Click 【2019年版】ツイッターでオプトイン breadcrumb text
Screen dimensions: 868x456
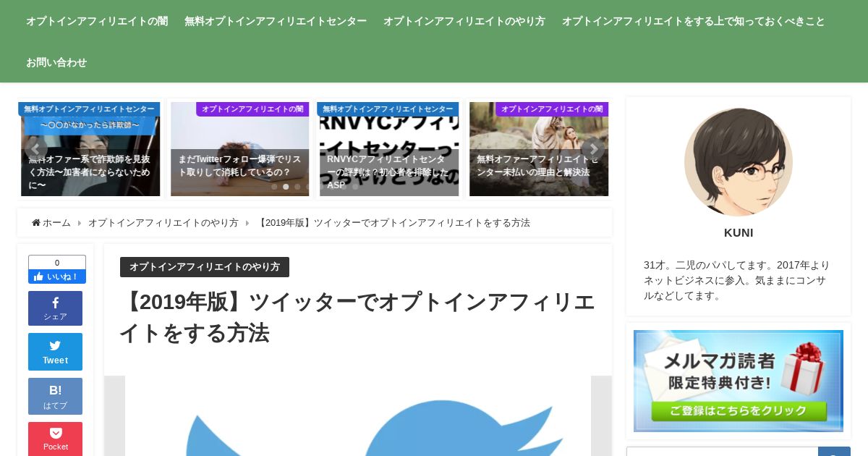393,223
